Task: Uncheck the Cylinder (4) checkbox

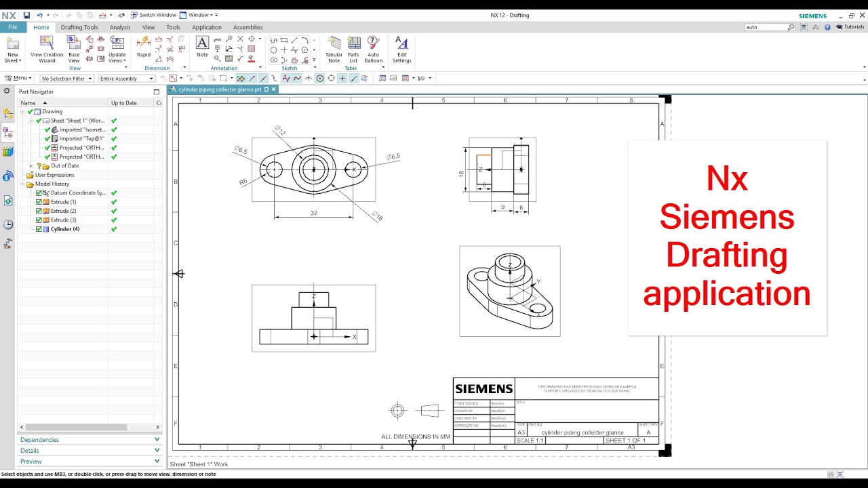Action: pyautogui.click(x=39, y=229)
